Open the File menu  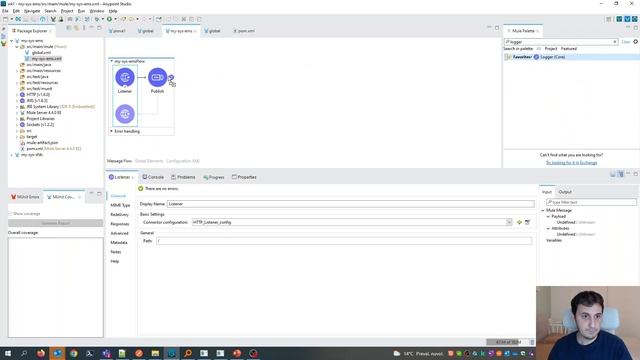click(x=5, y=11)
